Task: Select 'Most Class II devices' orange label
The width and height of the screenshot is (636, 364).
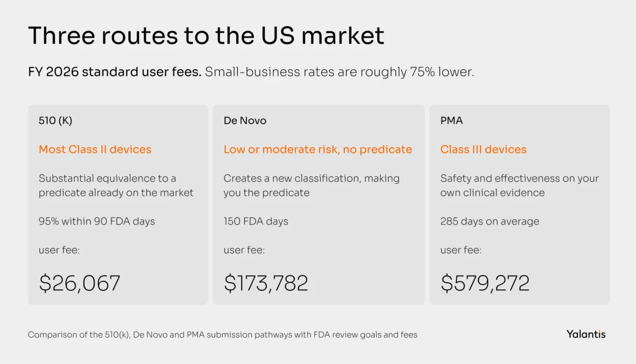Action: pyautogui.click(x=95, y=149)
